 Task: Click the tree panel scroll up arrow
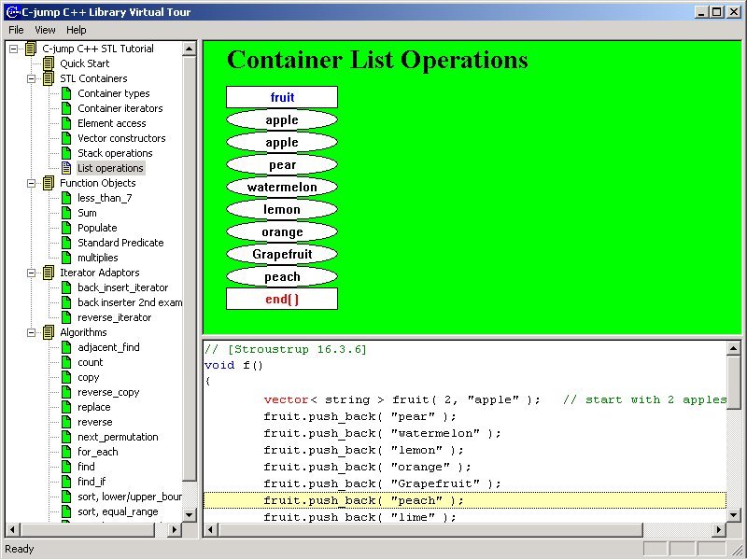tap(190, 49)
